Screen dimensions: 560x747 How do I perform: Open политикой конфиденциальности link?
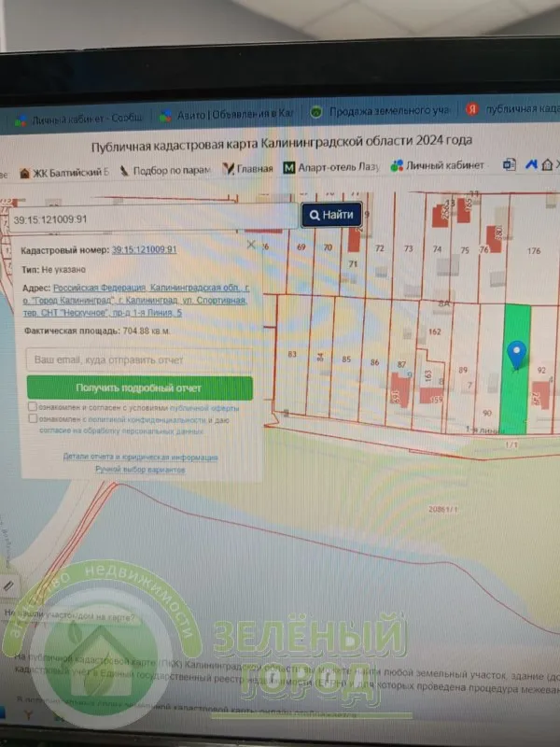[x=147, y=420]
